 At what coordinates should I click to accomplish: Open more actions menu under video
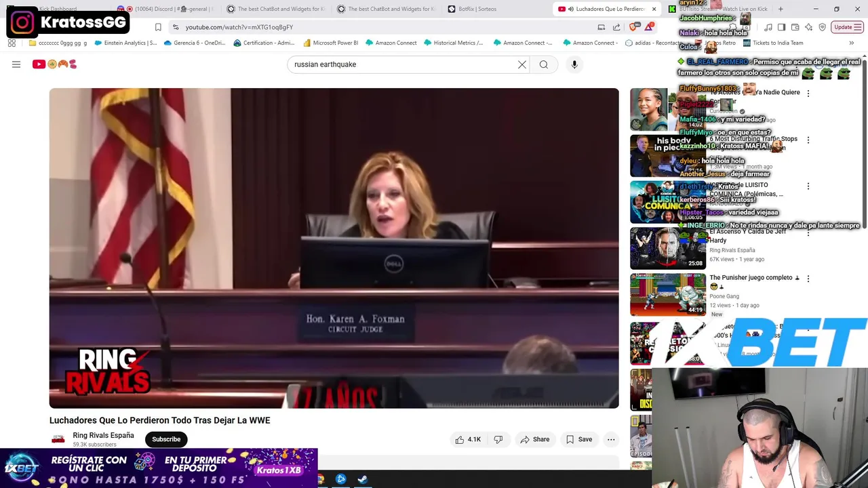611,439
